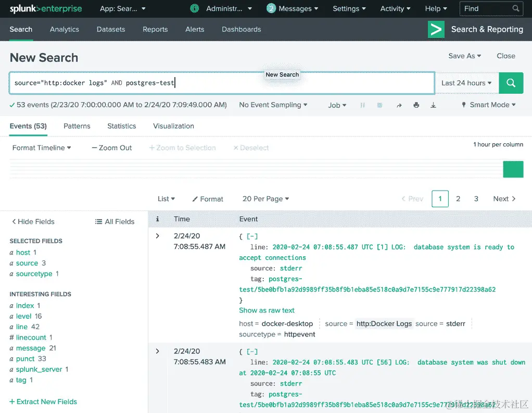Click the green search magnifier button
532x413 pixels.
pyautogui.click(x=511, y=83)
